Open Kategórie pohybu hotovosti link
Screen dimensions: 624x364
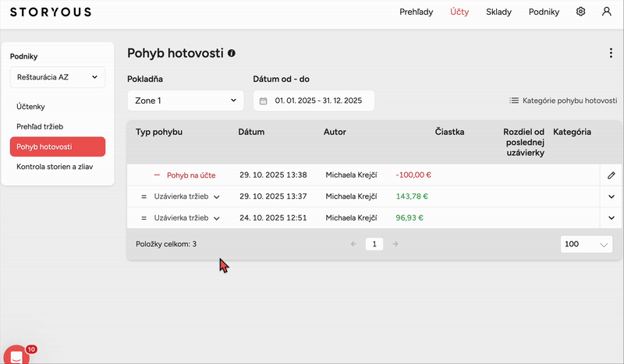point(563,101)
